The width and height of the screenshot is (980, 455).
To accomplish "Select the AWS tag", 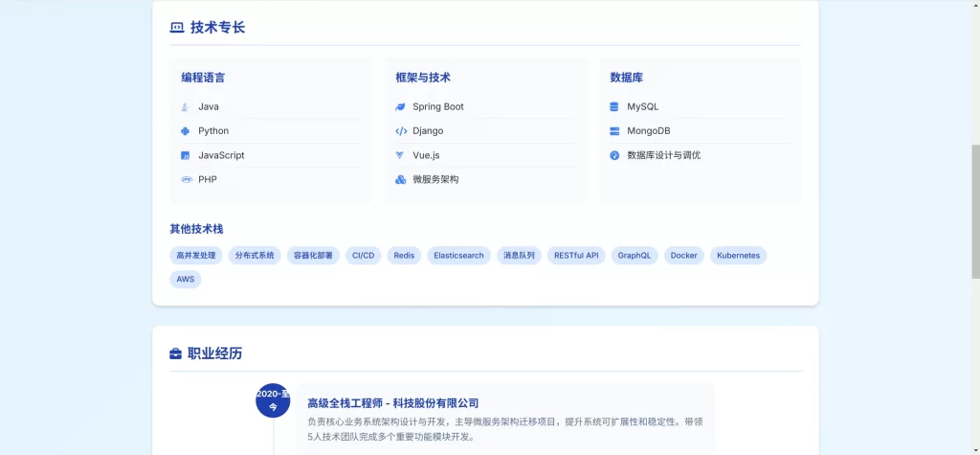I will click(185, 279).
